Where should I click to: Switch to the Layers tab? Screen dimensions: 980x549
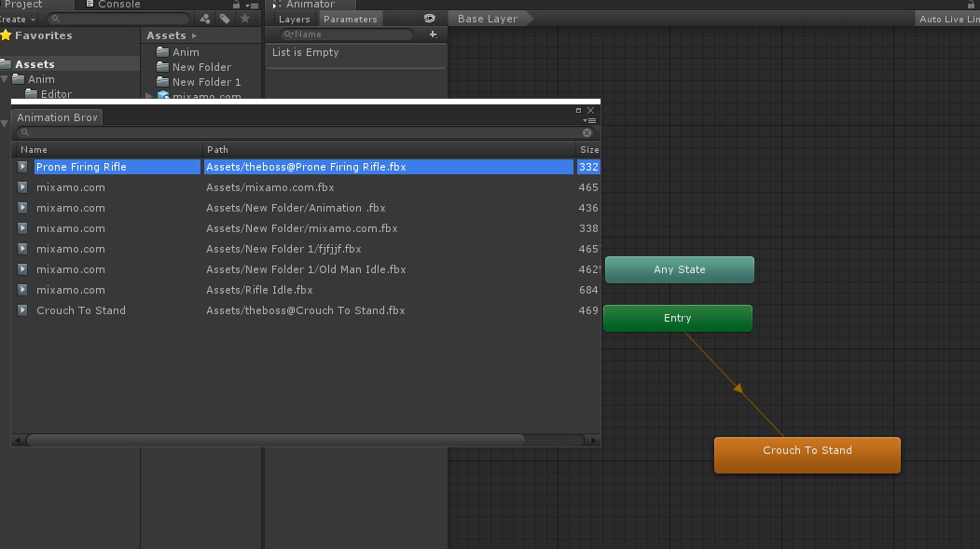(x=294, y=19)
